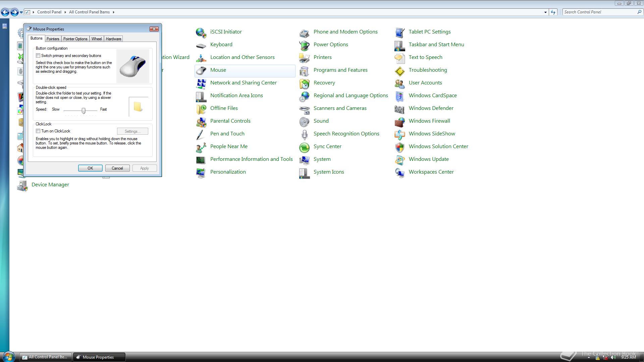Click the Location and Other Sensors icon

[x=201, y=58]
